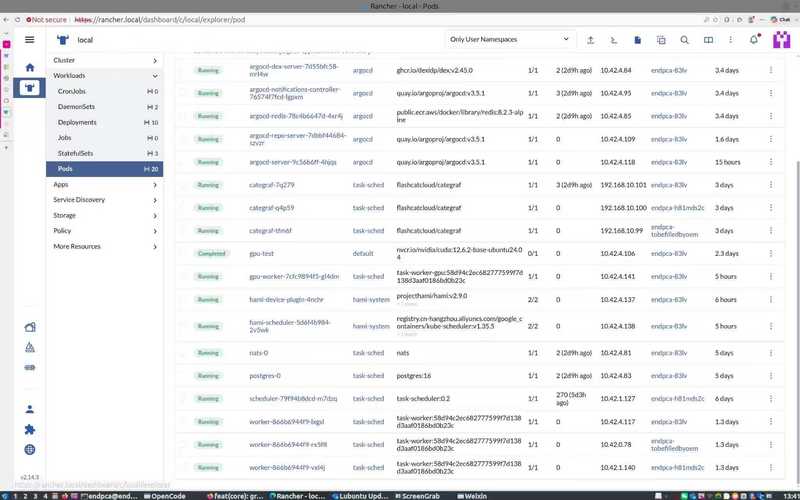Go to Rancher home via house icon

(30, 67)
